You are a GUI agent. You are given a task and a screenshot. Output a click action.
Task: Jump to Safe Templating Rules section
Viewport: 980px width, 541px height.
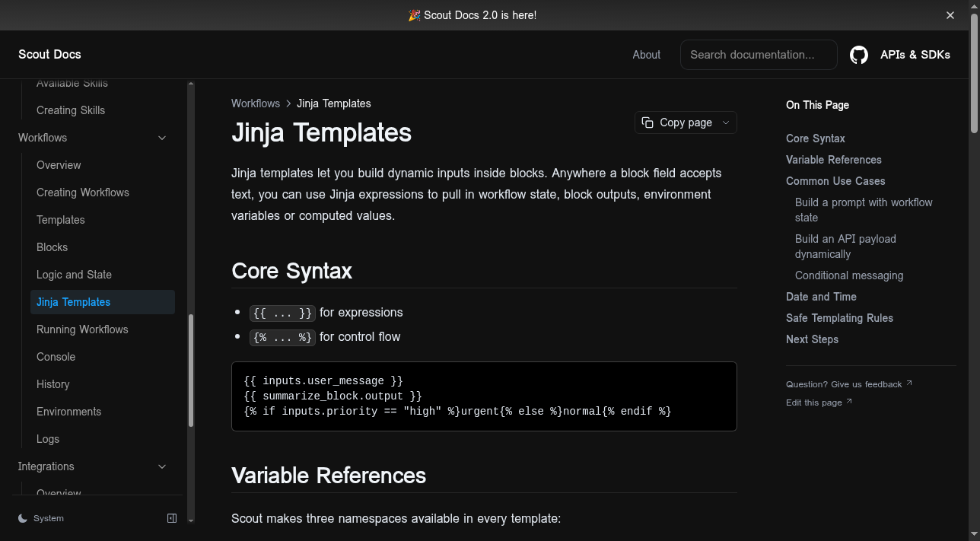[839, 318]
